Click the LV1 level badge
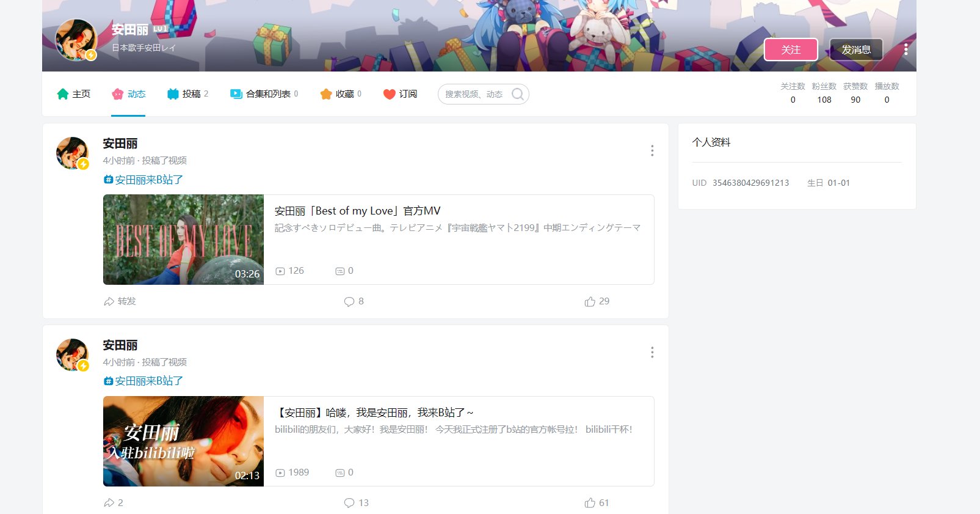Screen dimensions: 980x514 click(160, 29)
